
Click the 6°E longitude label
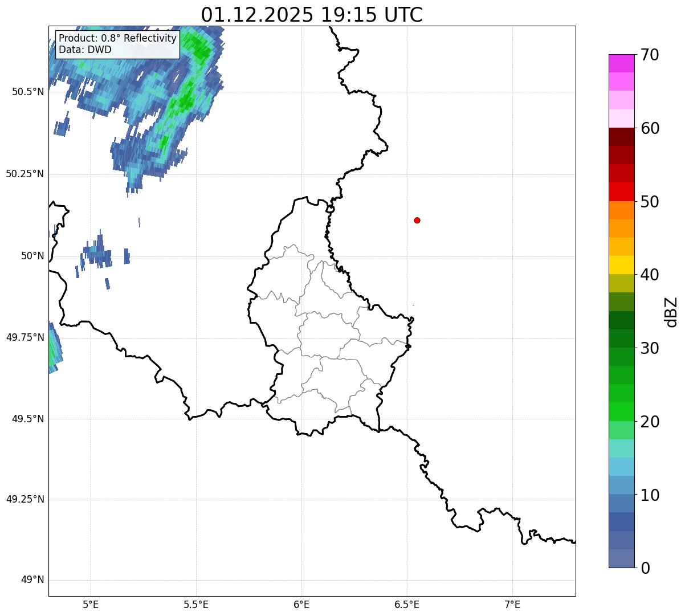click(301, 605)
